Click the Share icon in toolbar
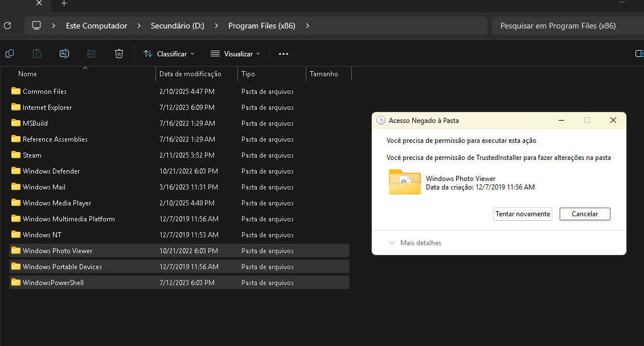The image size is (644, 346). click(92, 53)
